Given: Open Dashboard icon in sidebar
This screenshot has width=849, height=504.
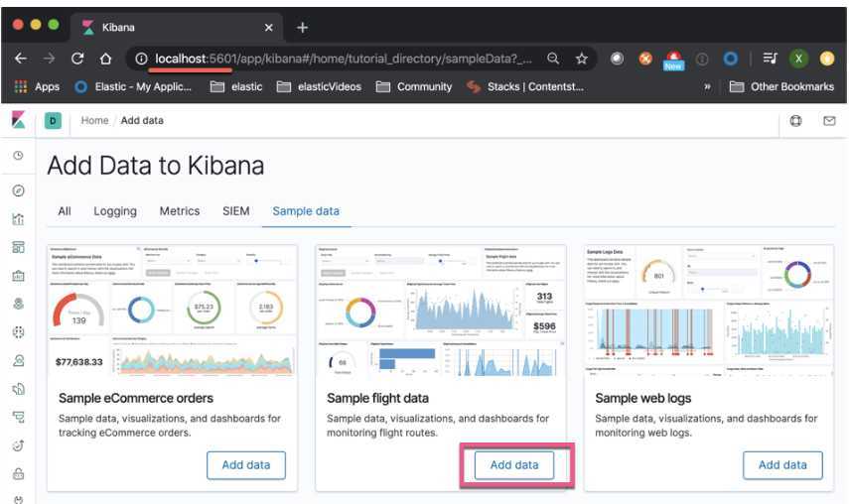Looking at the screenshot, I should point(19,247).
